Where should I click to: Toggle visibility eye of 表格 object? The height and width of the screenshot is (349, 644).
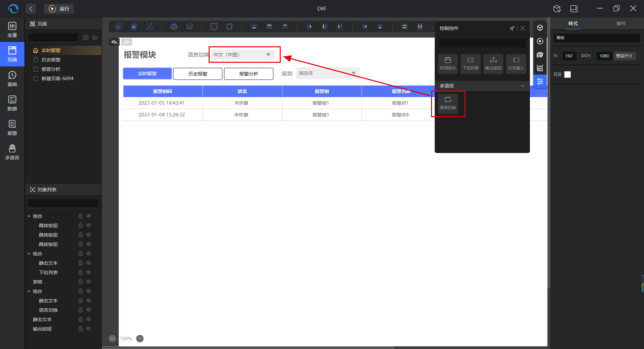[89, 282]
